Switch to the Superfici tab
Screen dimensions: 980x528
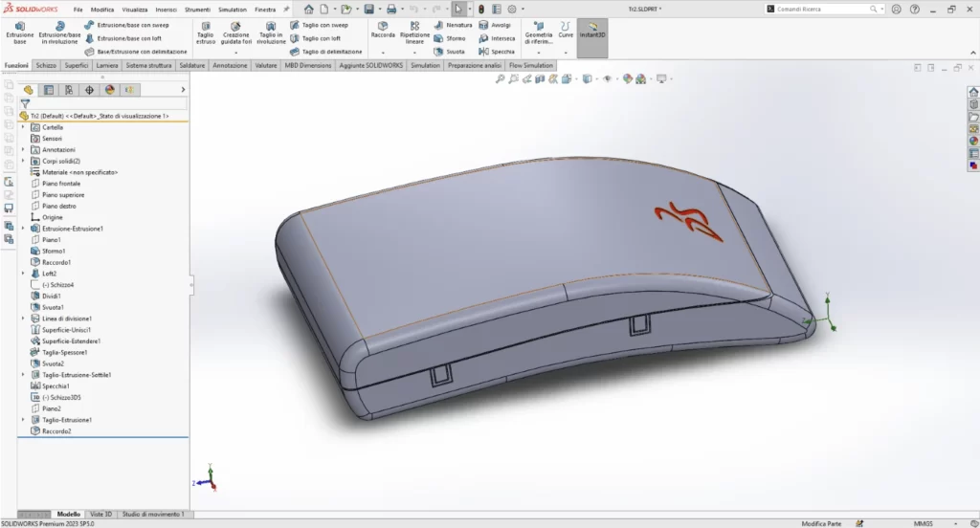point(77,66)
